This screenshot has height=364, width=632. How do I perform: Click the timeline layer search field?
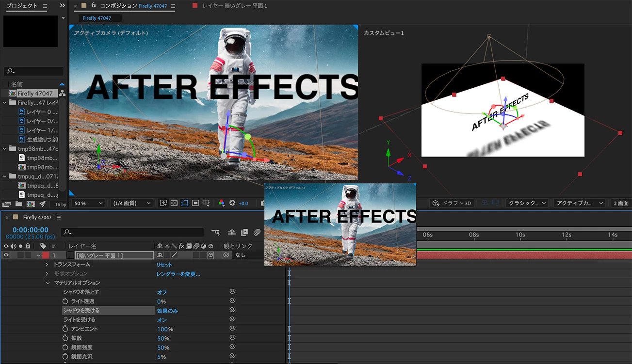pos(132,232)
